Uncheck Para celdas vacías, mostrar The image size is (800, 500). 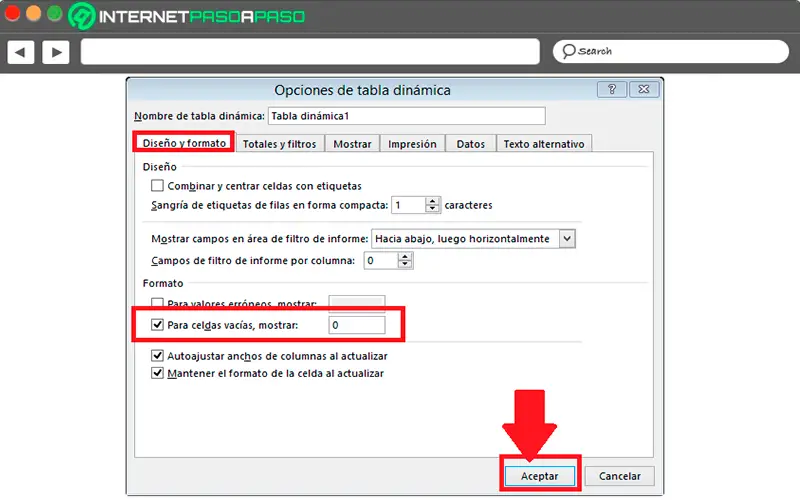(x=157, y=324)
